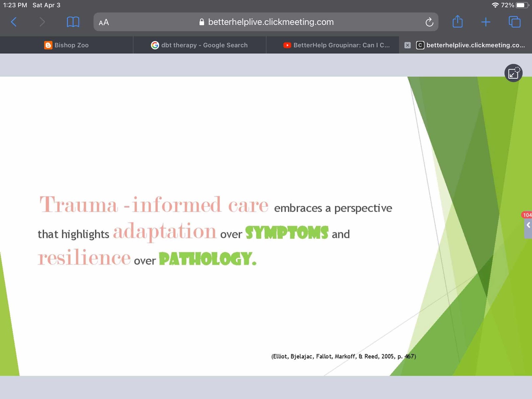Click the Trauma-informed care heading
Screen dimensions: 532x399
[x=154, y=204]
